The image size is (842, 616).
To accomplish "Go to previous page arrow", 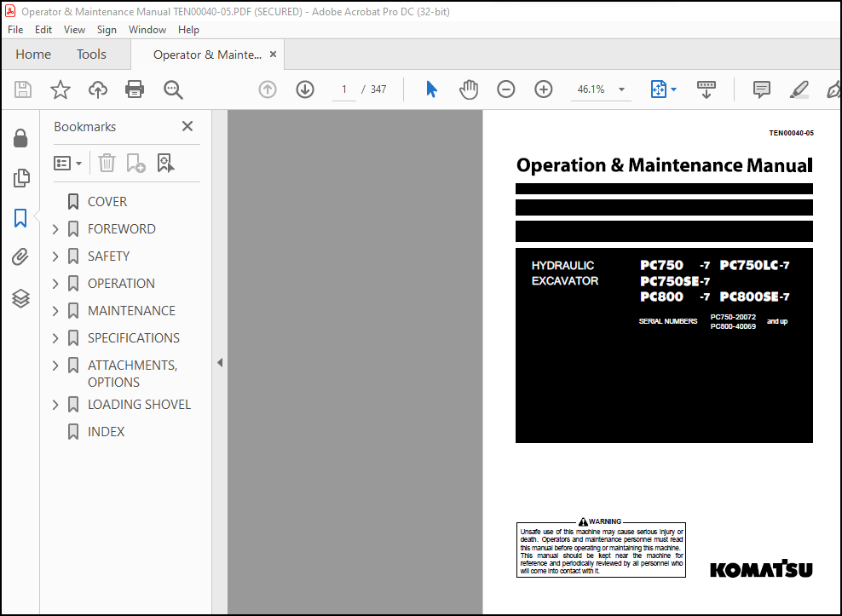I will [268, 89].
